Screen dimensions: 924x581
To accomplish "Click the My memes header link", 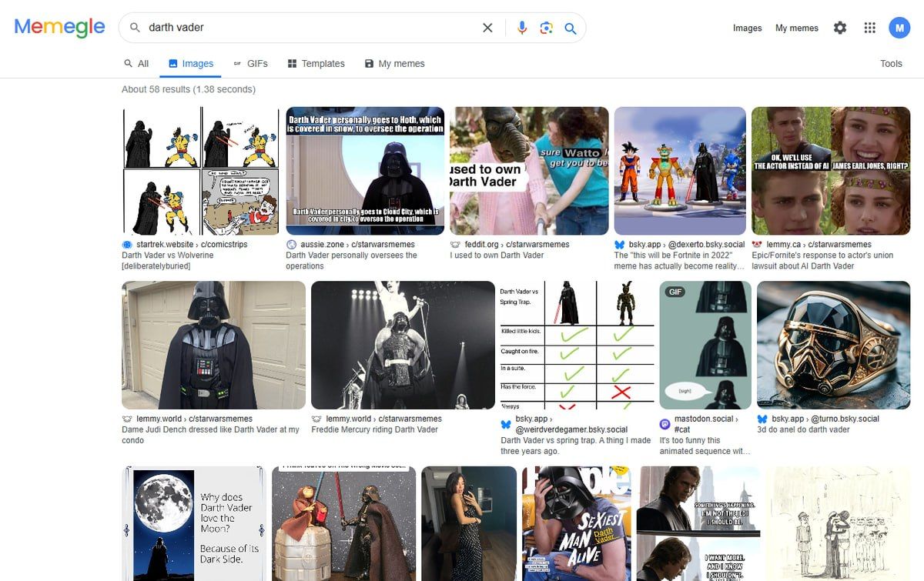I will pyautogui.click(x=797, y=28).
